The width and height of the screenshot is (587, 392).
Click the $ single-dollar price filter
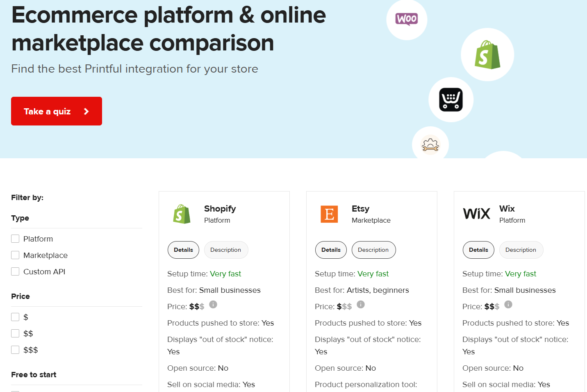15,317
